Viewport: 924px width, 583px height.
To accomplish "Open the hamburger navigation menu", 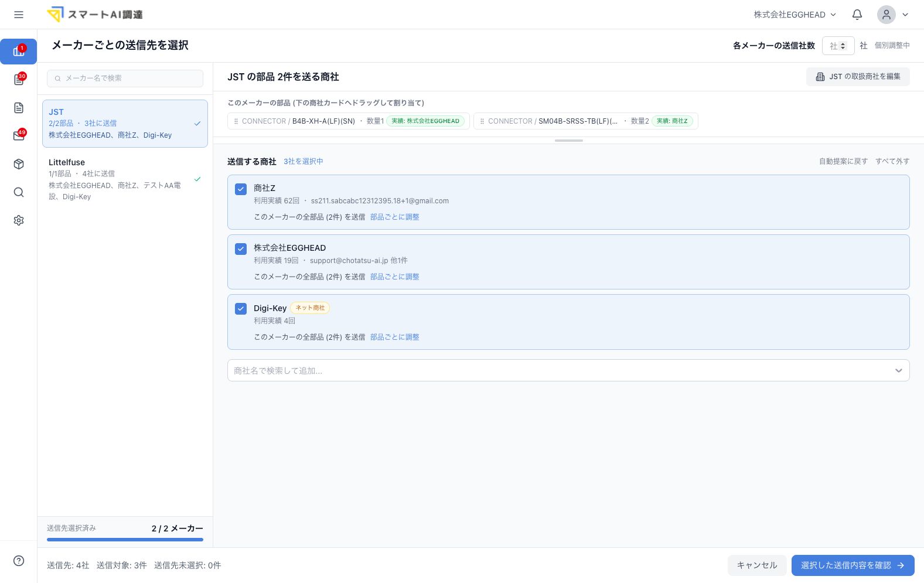I will click(x=19, y=15).
